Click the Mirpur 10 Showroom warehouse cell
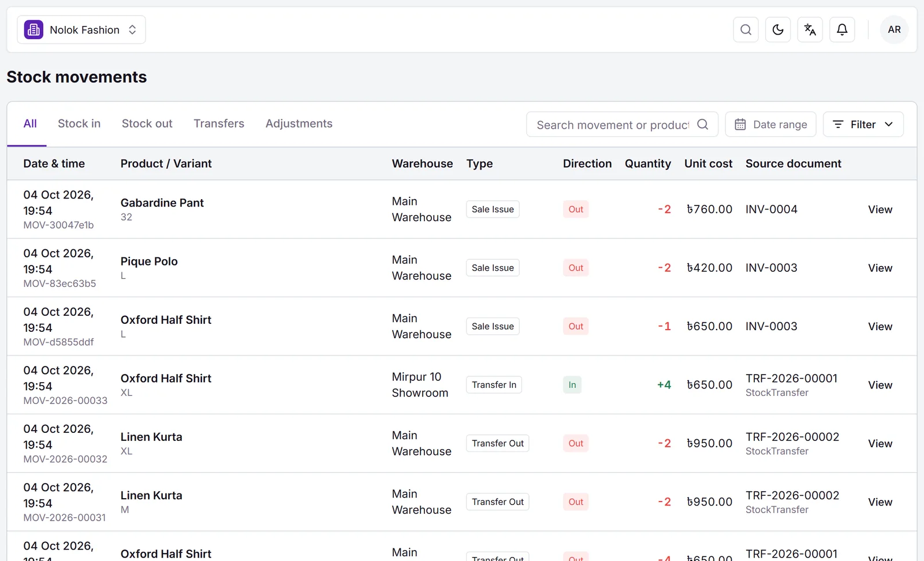The width and height of the screenshot is (924, 561). 420,385
